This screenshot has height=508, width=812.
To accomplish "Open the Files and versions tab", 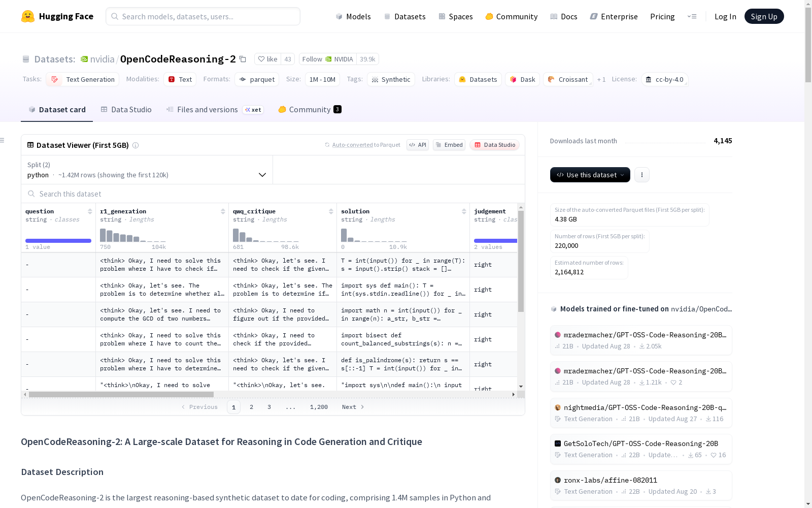I will point(215,110).
